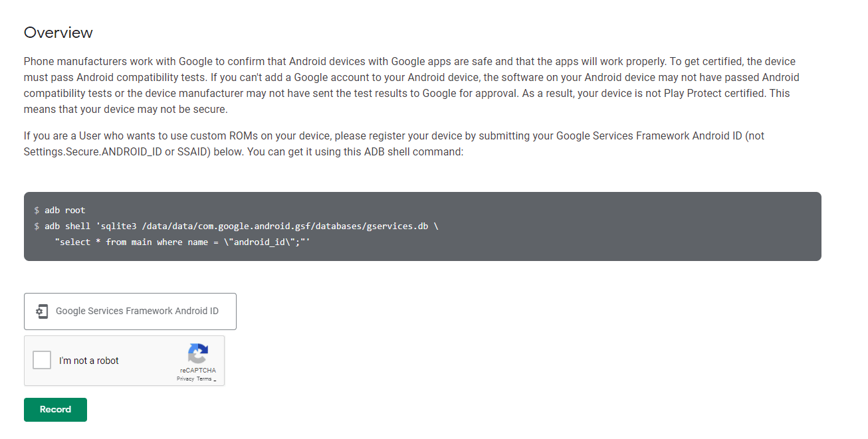The height and width of the screenshot is (439, 868).
Task: Click the reCAPTCHA swirl logo
Action: [197, 353]
